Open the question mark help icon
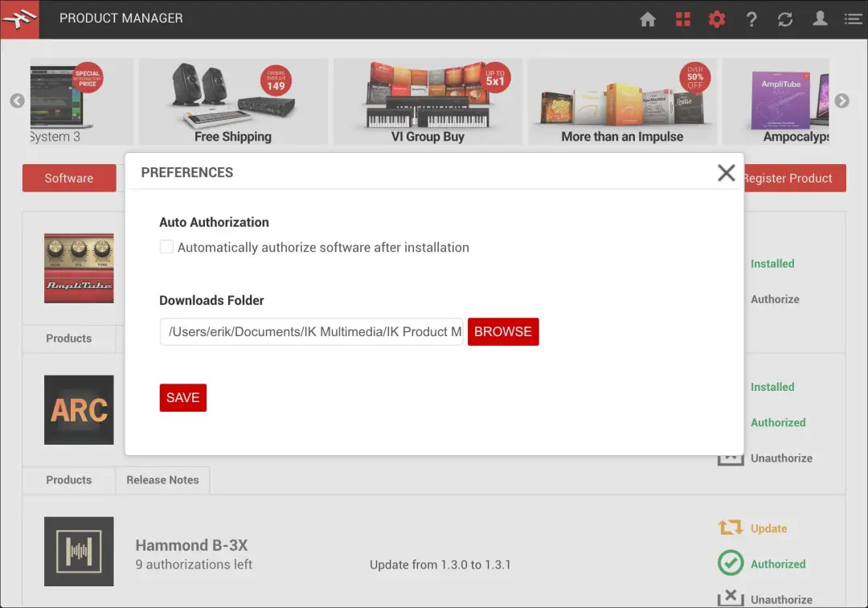This screenshot has width=868, height=608. pyautogui.click(x=751, y=19)
